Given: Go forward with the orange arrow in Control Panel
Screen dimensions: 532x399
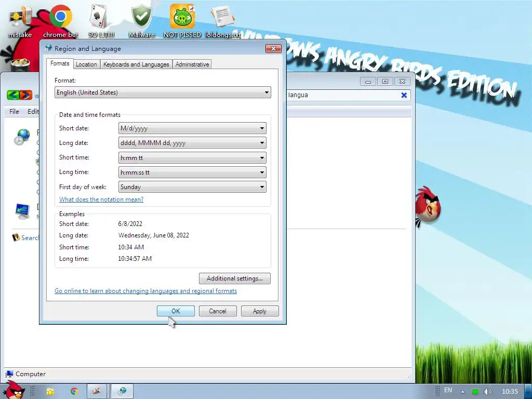Looking at the screenshot, I should pos(26,95).
